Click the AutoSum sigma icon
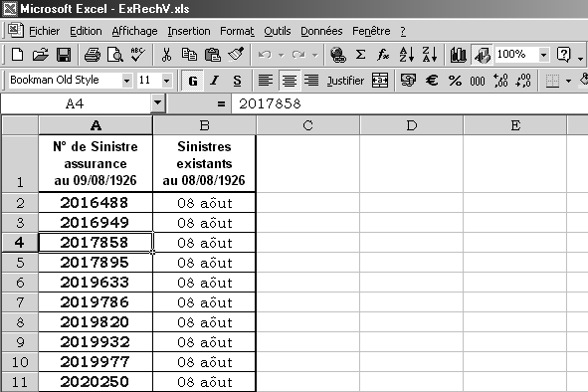This screenshot has height=392, width=588. [360, 55]
